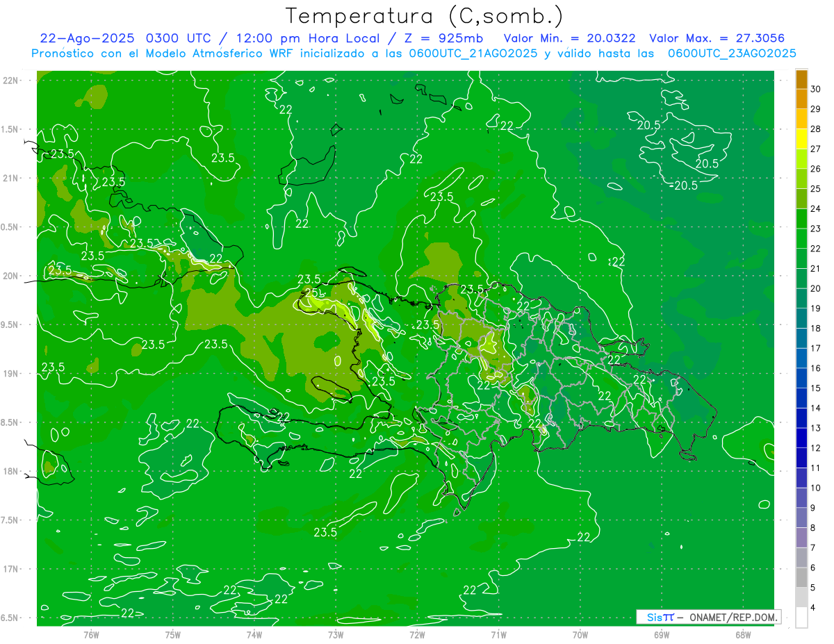Click the '17N' latitude axis label
Viewport: 834px width, 644px height.
pos(10,569)
